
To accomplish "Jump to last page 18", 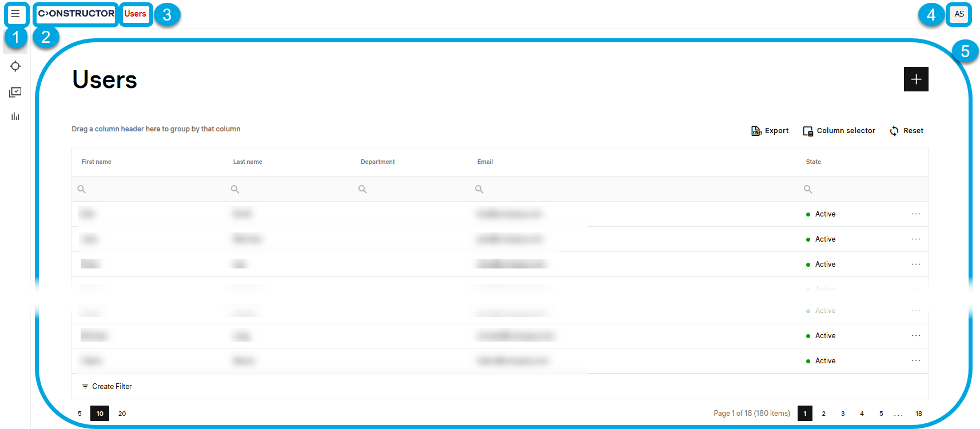I will click(918, 414).
